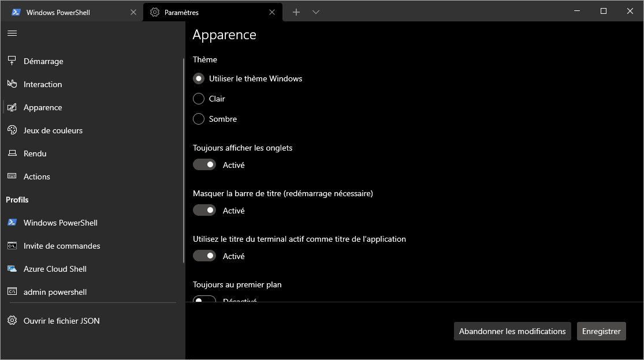Add a new tab with plus button
Viewport: 644px width, 360px height.
click(296, 12)
